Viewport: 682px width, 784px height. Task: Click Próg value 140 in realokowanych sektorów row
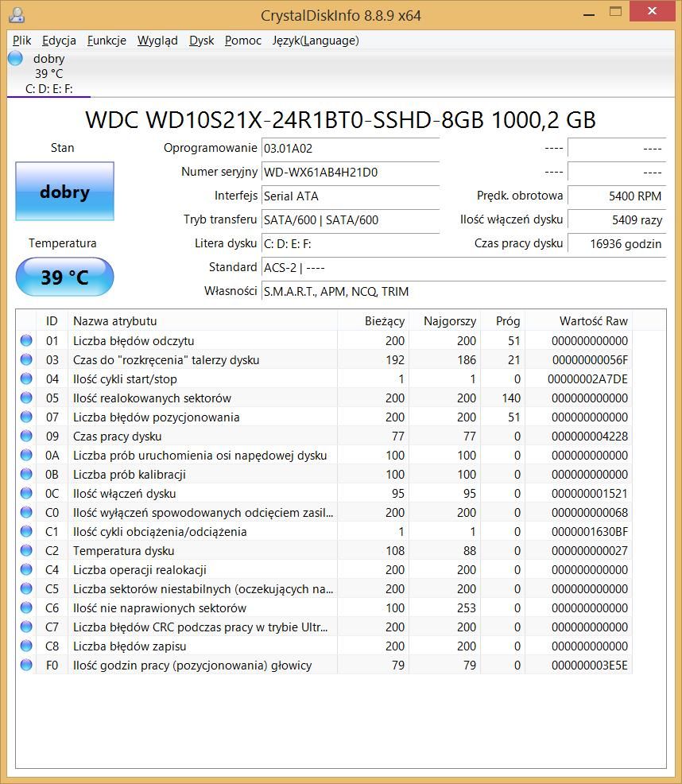click(x=512, y=398)
